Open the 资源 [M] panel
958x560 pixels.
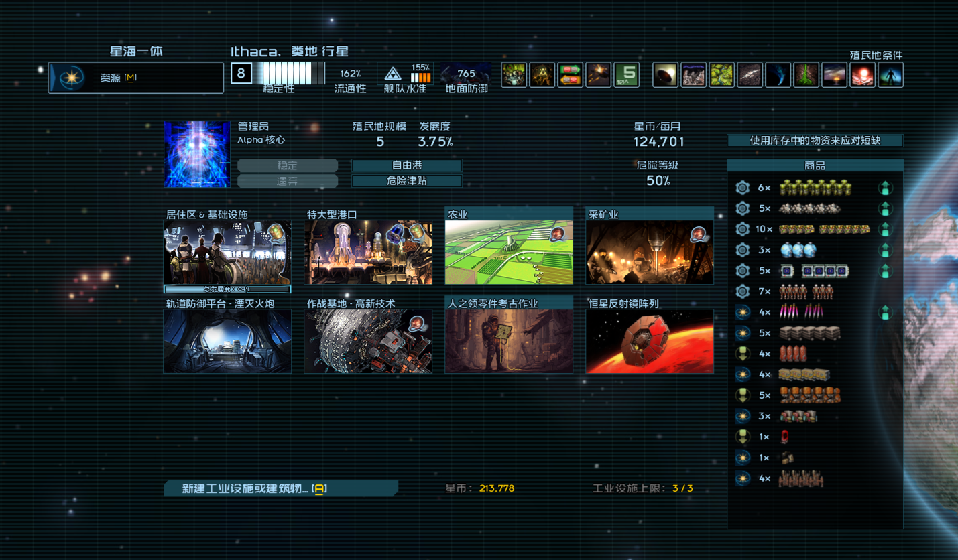tap(136, 78)
